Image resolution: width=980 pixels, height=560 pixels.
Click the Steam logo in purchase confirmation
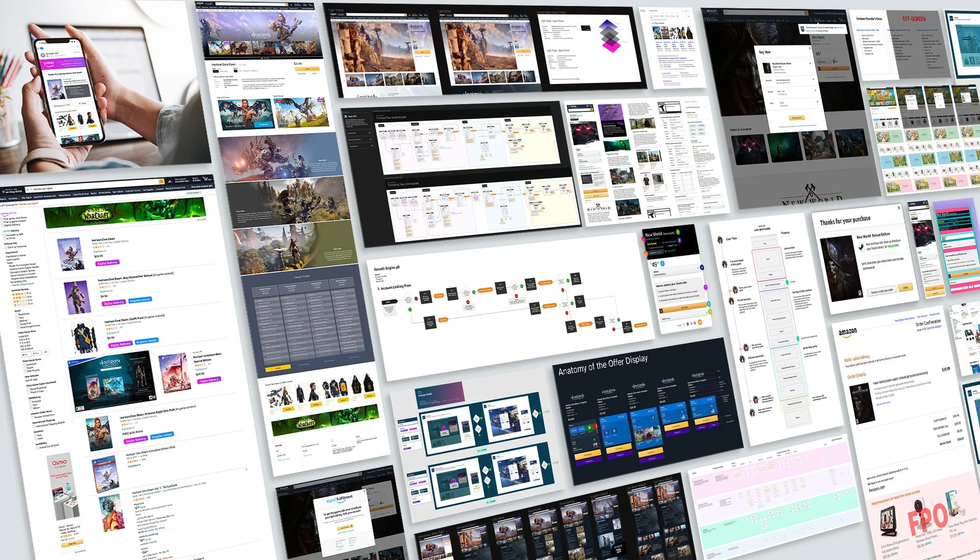coord(861,247)
